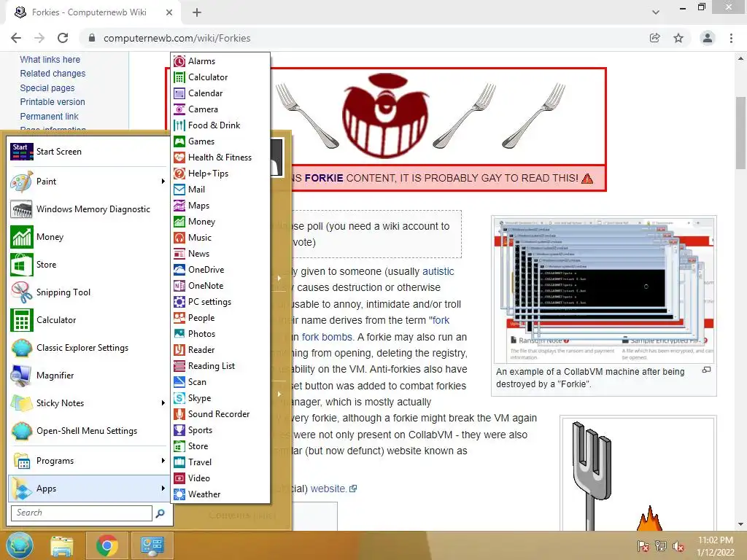Screen dimensions: 747x560
Task: Expand the Programs submenu arrow
Action: 163,461
